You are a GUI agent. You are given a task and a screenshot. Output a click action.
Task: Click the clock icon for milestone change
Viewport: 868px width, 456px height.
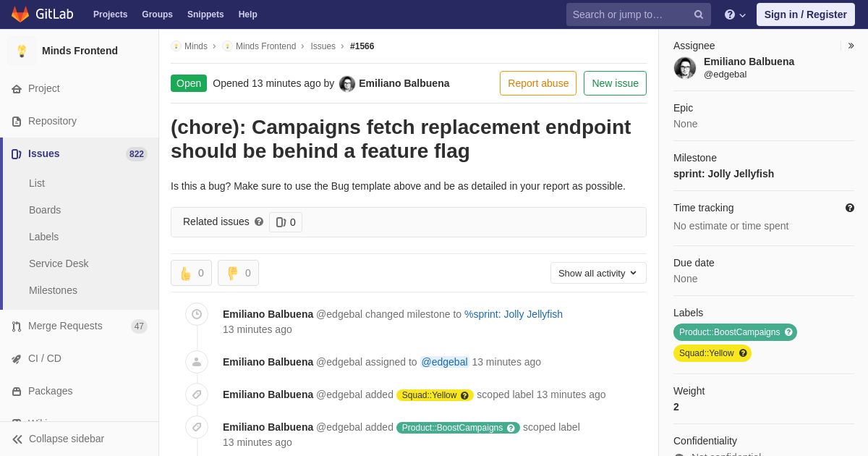[197, 314]
